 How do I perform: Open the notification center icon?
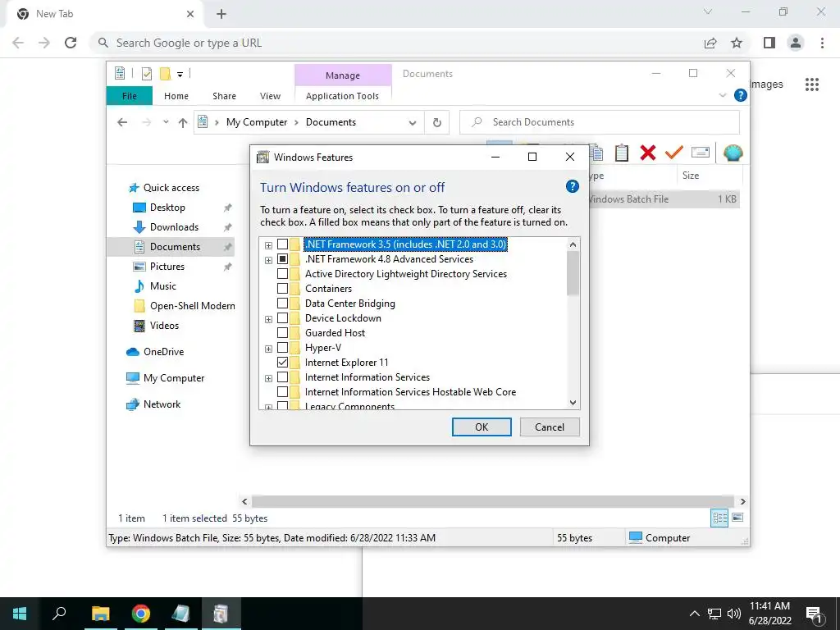coord(814,614)
